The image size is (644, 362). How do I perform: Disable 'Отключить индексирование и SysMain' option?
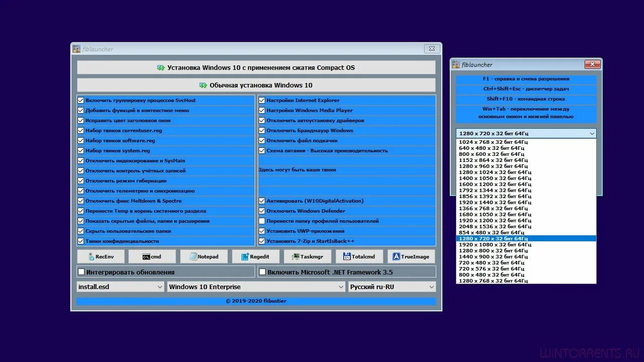pos(81,160)
